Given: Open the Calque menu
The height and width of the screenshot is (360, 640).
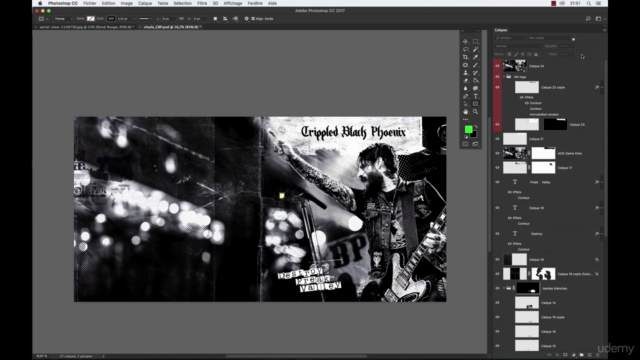Looking at the screenshot, I should pyautogui.click(x=144, y=3).
